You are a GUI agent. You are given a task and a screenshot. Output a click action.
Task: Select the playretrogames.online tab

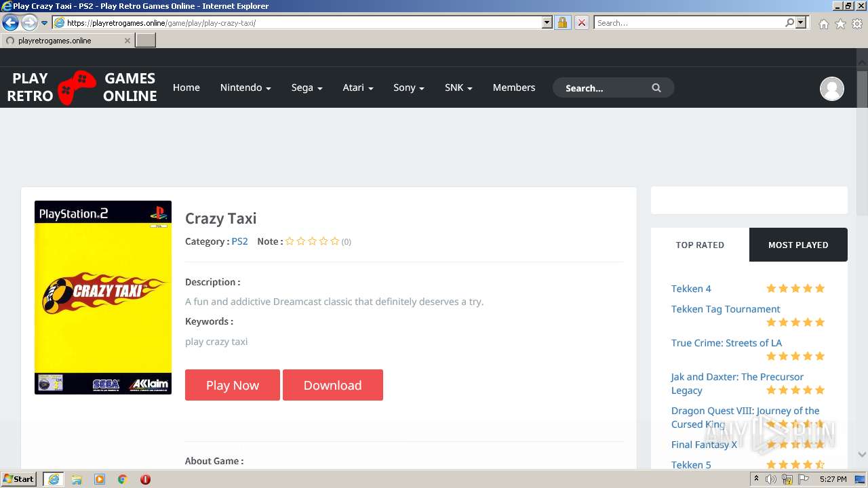(66, 41)
